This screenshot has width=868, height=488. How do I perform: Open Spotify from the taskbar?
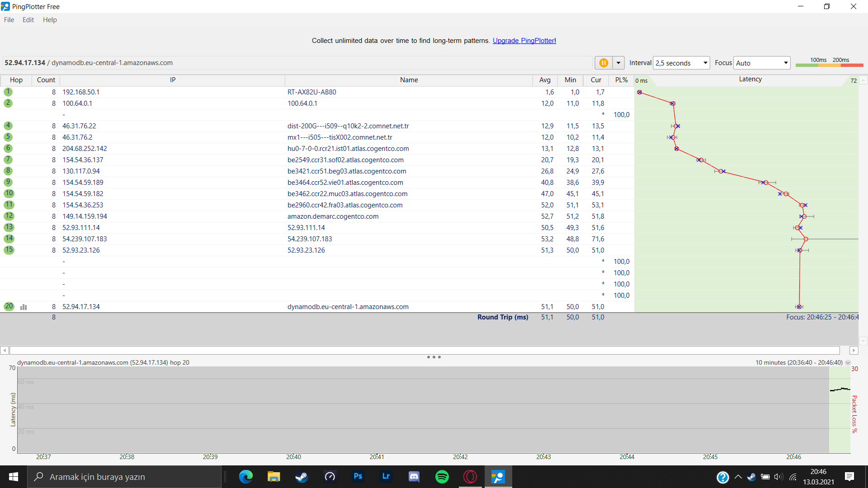[x=442, y=477]
